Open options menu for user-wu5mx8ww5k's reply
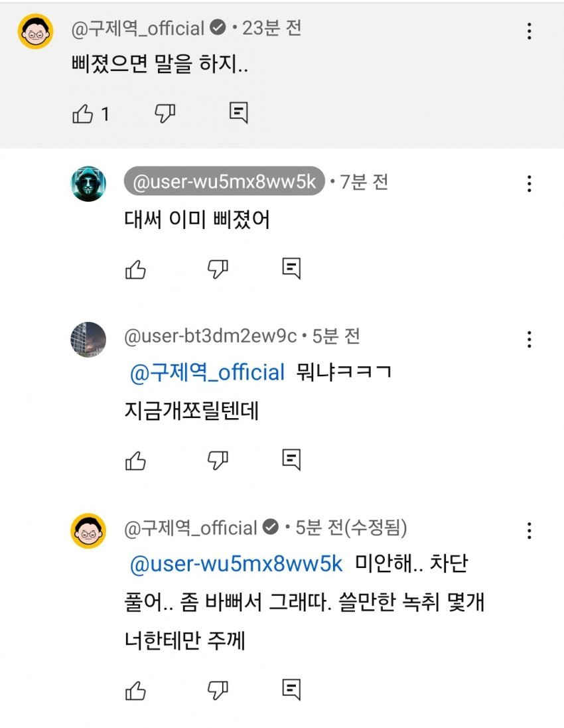This screenshot has width=564, height=728. (529, 184)
